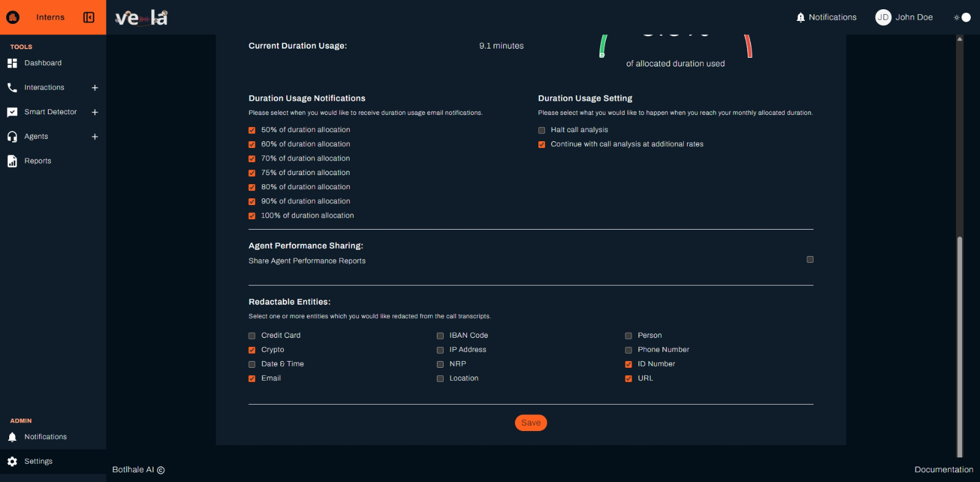Enable Share Agent Performance Reports checkbox
Image resolution: width=980 pixels, height=482 pixels.
click(810, 260)
